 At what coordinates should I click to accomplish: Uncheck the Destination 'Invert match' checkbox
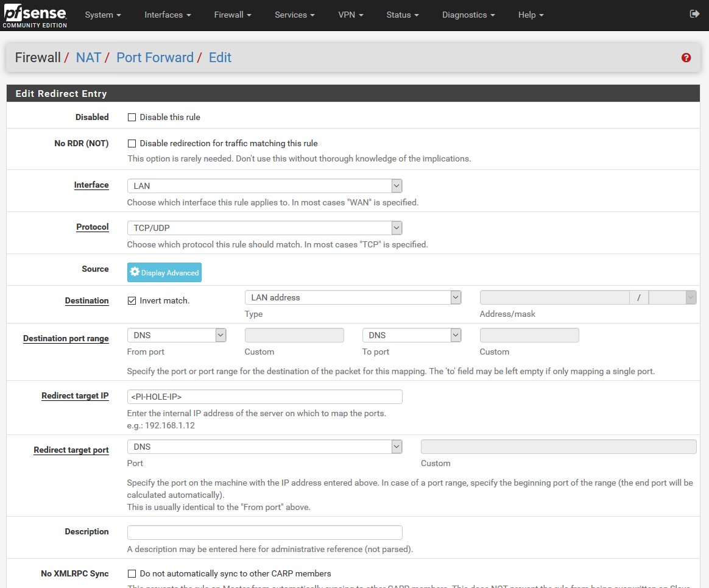132,301
